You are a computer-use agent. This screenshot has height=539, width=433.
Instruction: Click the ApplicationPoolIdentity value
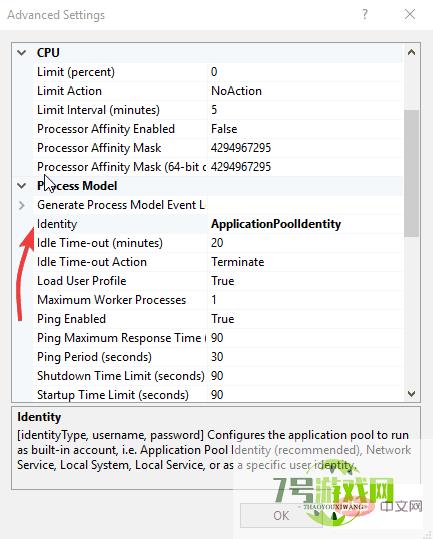point(276,224)
